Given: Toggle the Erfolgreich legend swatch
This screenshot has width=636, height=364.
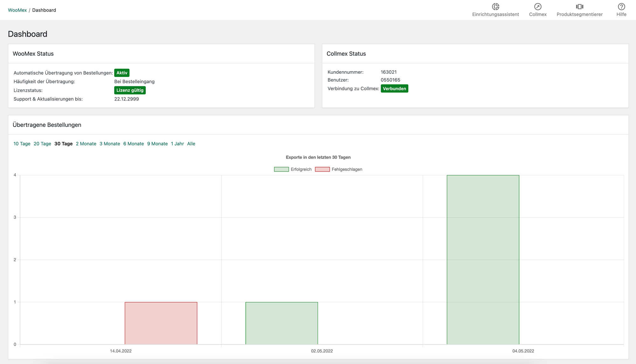Looking at the screenshot, I should (x=281, y=169).
